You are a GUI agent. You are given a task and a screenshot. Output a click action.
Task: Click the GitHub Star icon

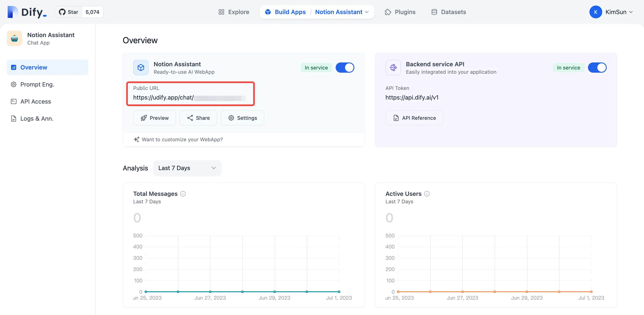62,12
